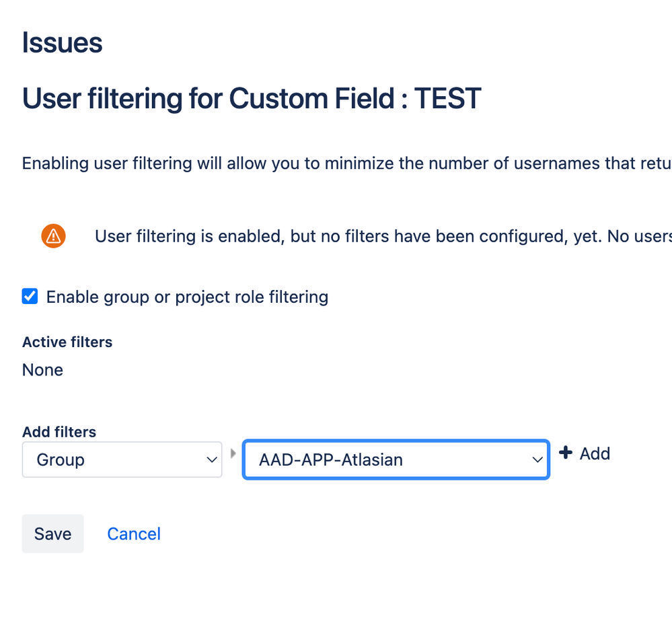Click the chevron on the AAD-APP-Atlasian dropdown

[x=537, y=459]
